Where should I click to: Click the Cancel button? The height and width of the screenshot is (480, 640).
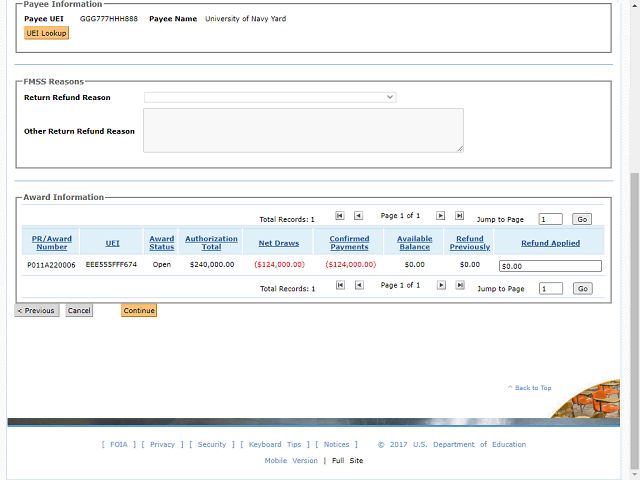tap(79, 311)
